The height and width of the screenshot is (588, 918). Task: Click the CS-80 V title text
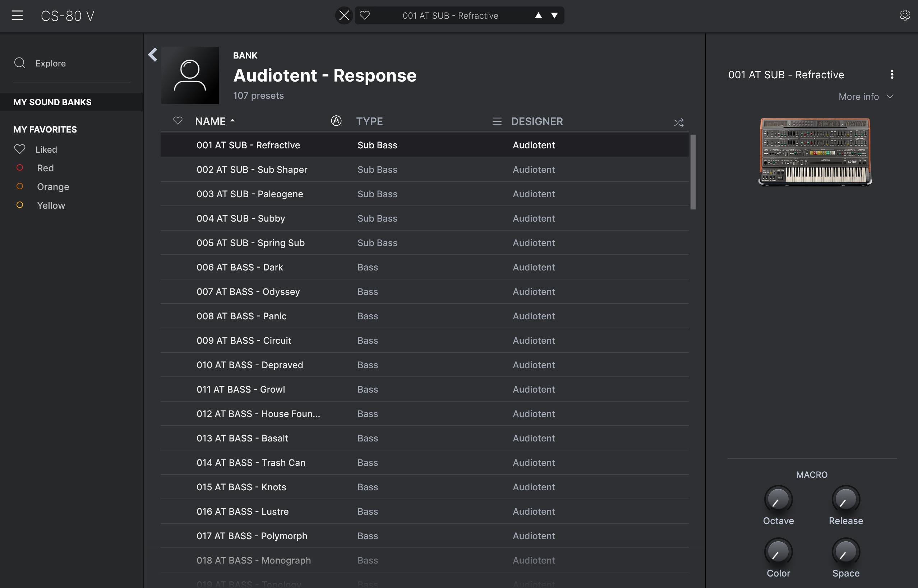(x=68, y=16)
